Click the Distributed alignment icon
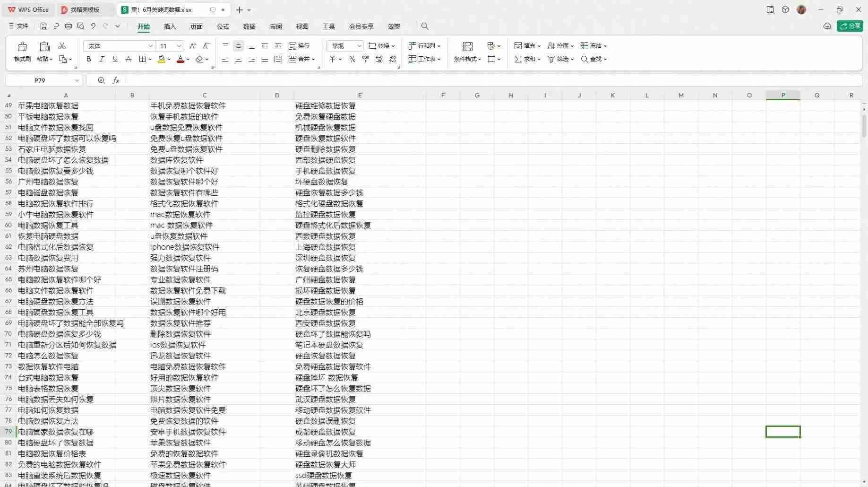 click(x=278, y=59)
